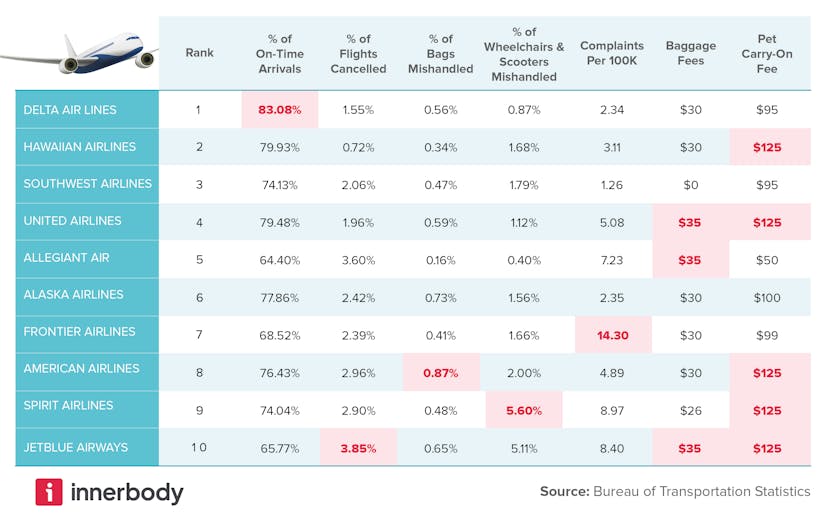Screen dimensions: 826x516
Task: Click Allegiant Air's $50 pet fee cell
Action: (767, 259)
